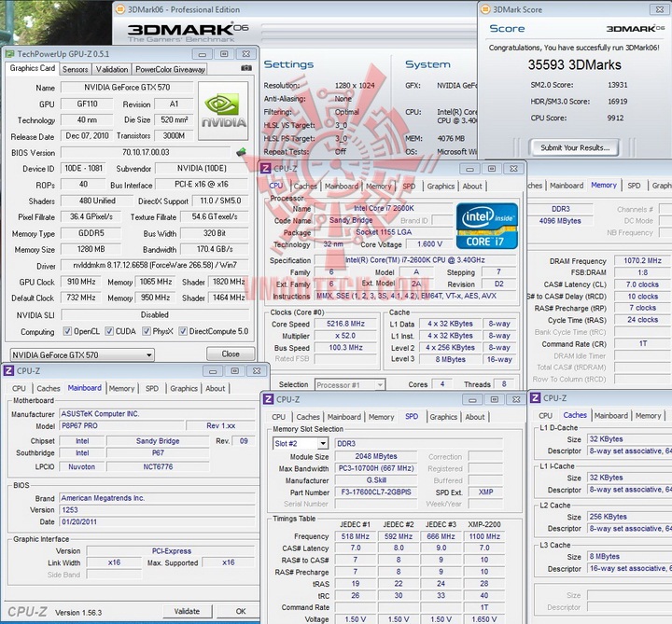The image size is (672, 624).
Task: Click the NVIDIA logo in GPU-Z
Action: [x=223, y=111]
